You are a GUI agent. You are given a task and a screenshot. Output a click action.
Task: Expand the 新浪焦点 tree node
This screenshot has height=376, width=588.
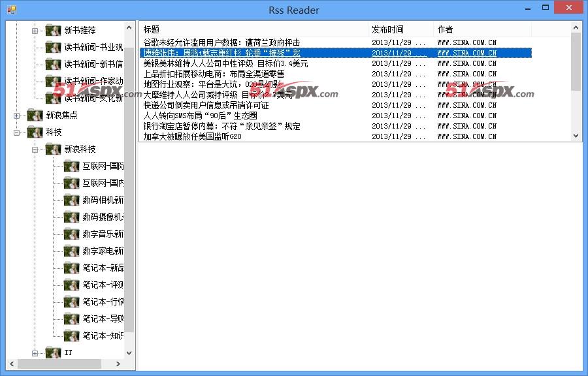(16, 116)
